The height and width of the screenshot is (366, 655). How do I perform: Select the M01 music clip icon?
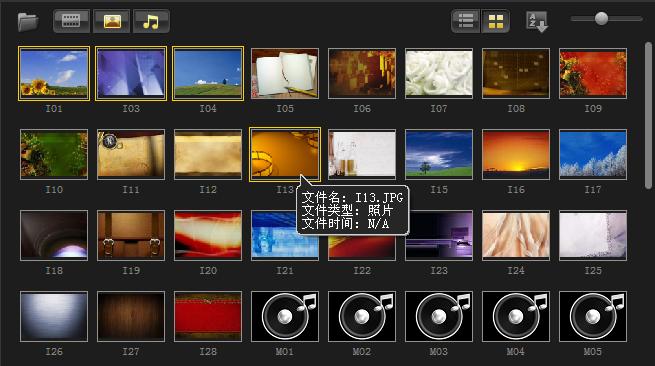click(x=285, y=317)
